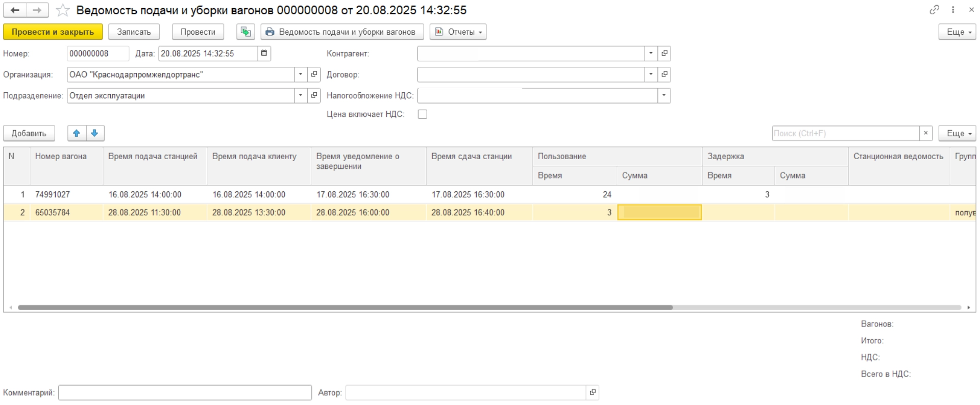Open the create-based-on document icon

tap(246, 32)
